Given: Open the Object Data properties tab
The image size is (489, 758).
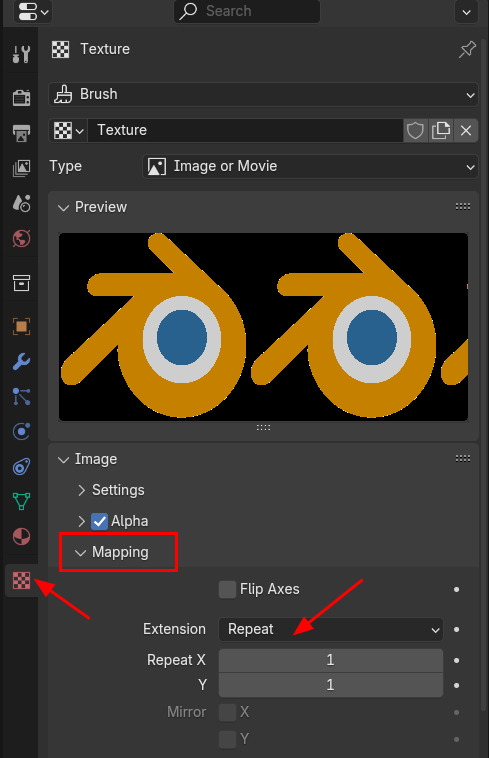Looking at the screenshot, I should click(x=21, y=501).
